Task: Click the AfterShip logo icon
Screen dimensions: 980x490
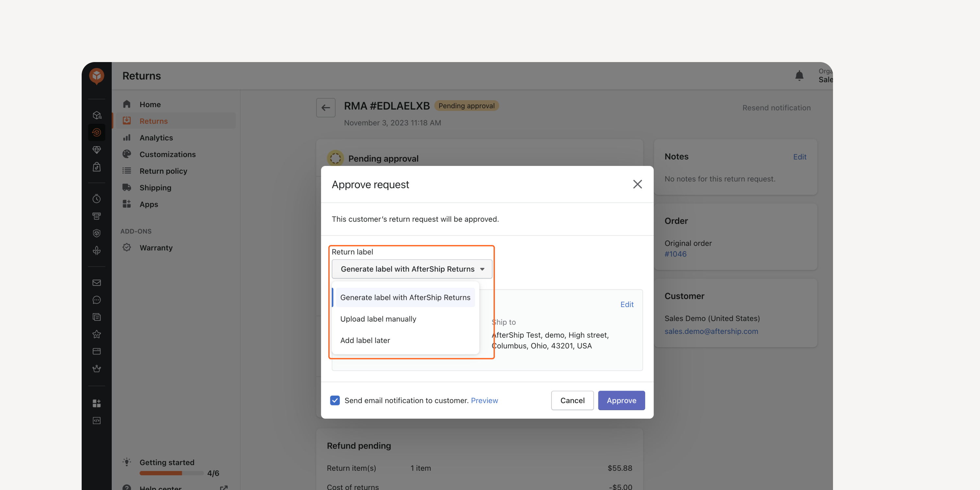Action: [x=96, y=76]
